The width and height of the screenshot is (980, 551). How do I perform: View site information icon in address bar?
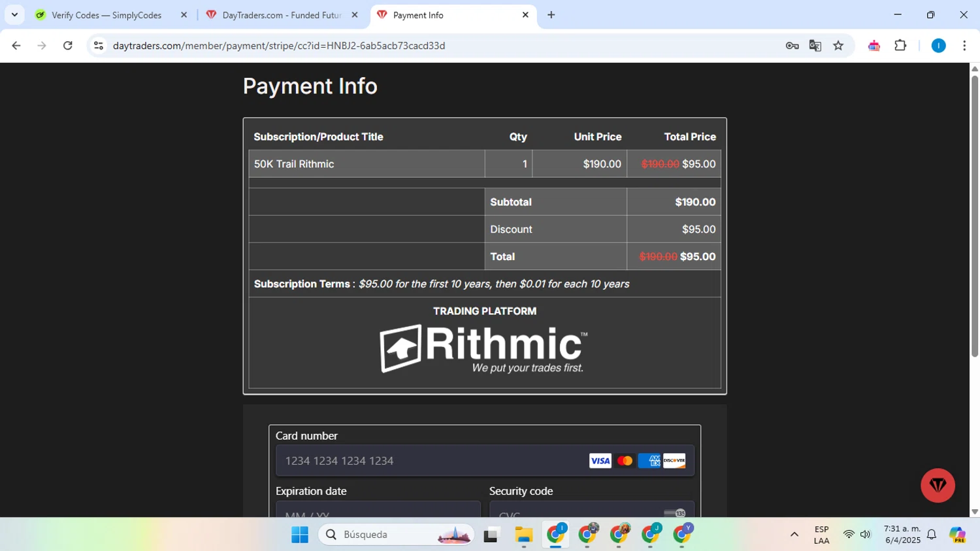99,46
